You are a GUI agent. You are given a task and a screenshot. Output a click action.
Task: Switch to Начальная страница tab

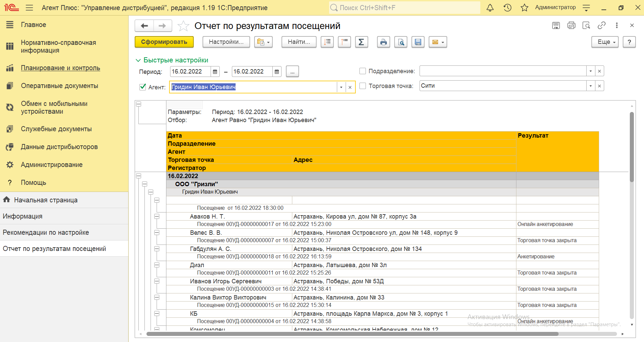click(x=46, y=200)
